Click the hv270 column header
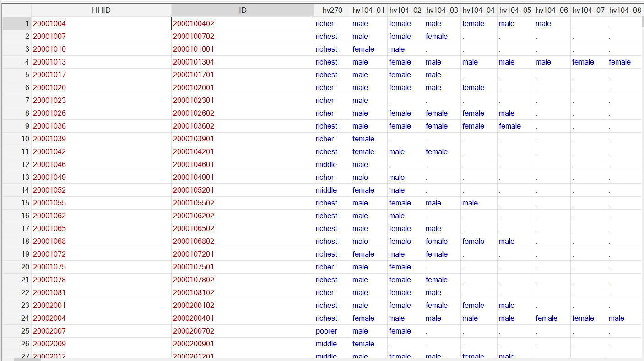 click(x=332, y=10)
